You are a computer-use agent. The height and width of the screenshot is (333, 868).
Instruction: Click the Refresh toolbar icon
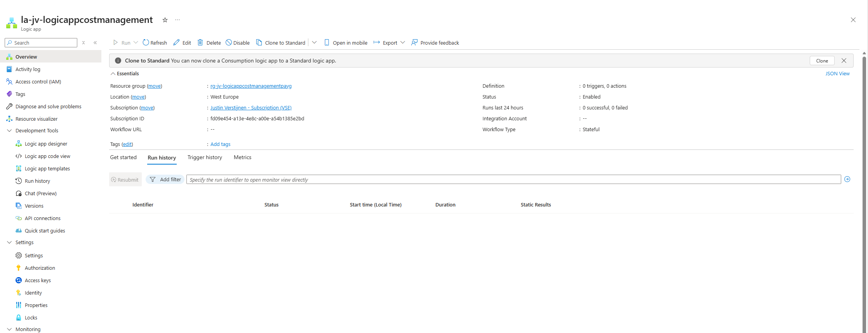pos(146,42)
